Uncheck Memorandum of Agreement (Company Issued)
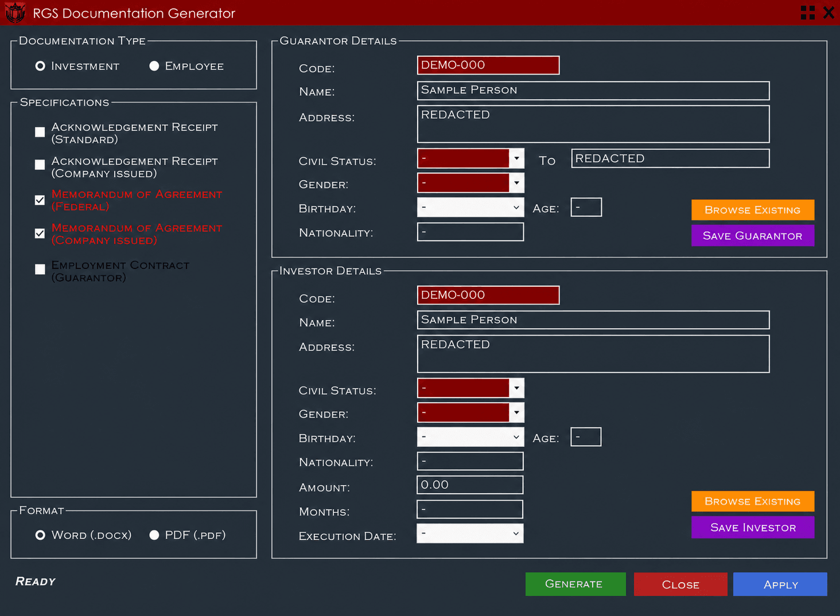 pyautogui.click(x=40, y=233)
